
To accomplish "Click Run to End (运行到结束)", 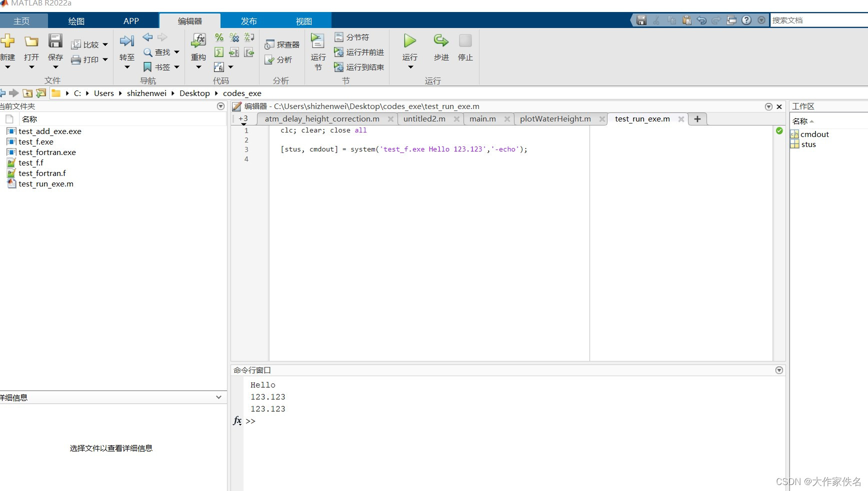I will 359,67.
